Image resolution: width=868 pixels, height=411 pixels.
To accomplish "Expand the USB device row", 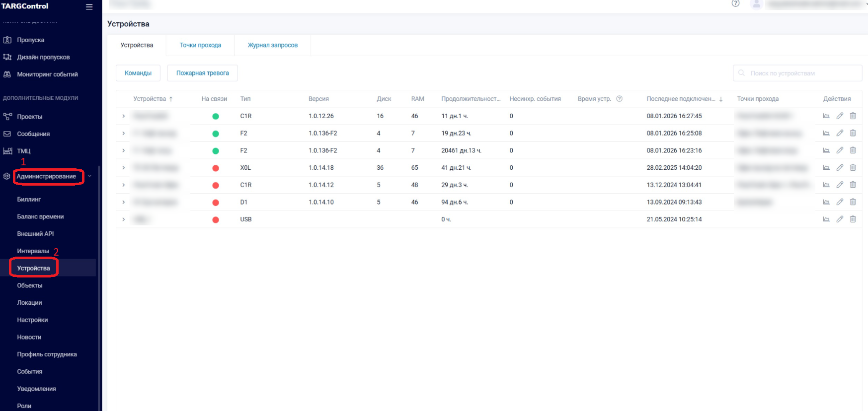I will (x=124, y=219).
